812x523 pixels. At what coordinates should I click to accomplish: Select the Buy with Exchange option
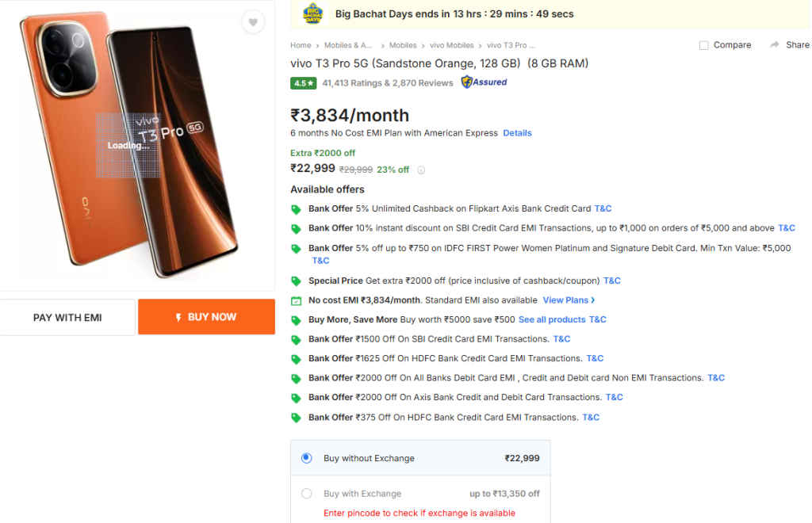pyautogui.click(x=305, y=493)
